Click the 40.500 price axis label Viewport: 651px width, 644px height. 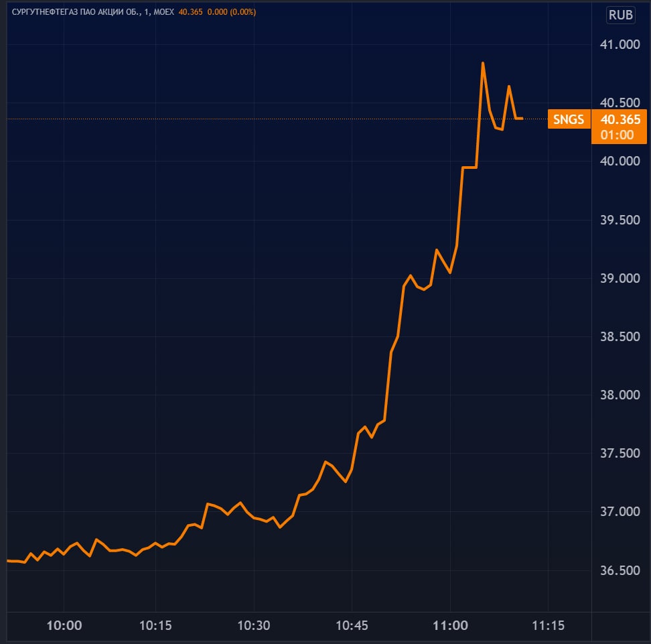click(x=620, y=103)
